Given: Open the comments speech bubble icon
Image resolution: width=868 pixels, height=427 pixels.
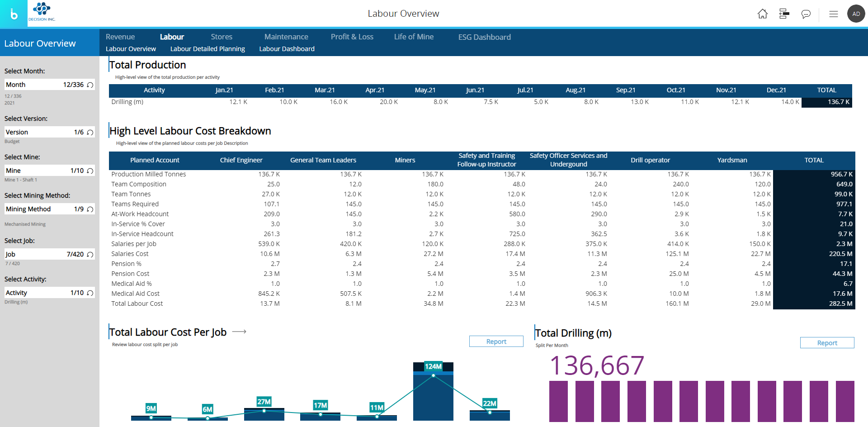Looking at the screenshot, I should click(x=806, y=14).
